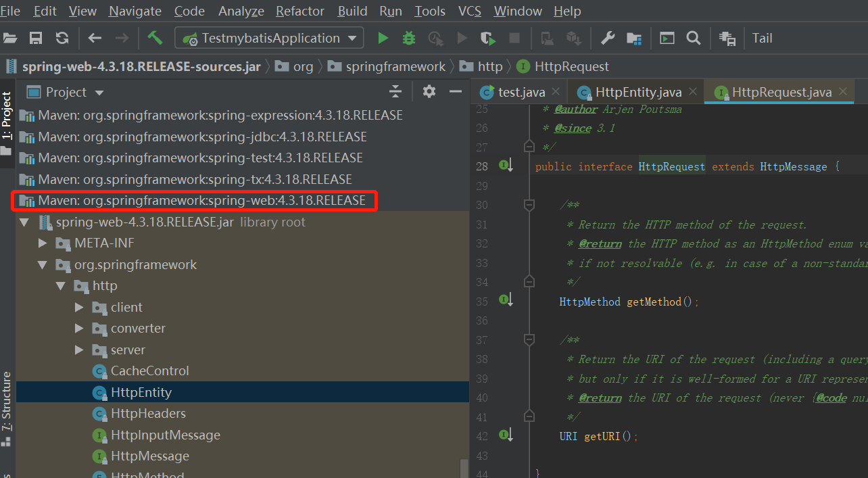Click the Open folder toolbar icon
The width and height of the screenshot is (868, 478).
(9, 38)
